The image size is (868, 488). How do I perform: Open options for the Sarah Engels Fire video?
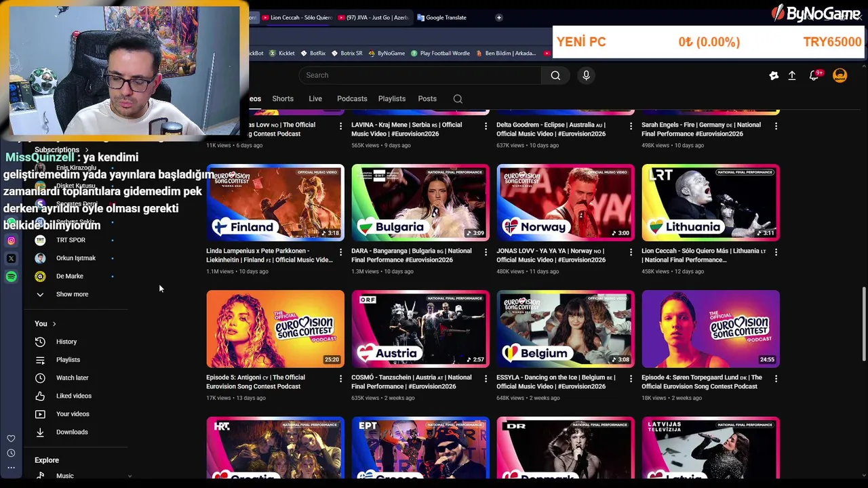776,126
